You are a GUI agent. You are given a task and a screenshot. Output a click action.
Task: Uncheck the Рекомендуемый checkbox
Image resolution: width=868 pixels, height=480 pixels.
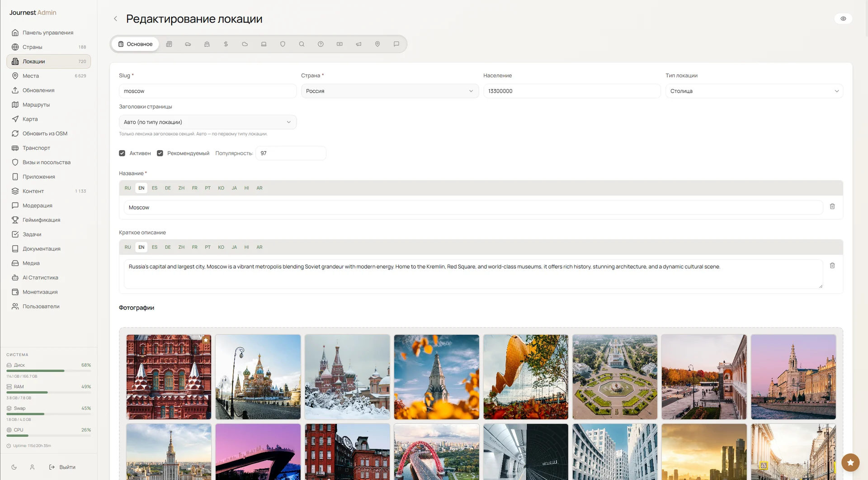[160, 153]
